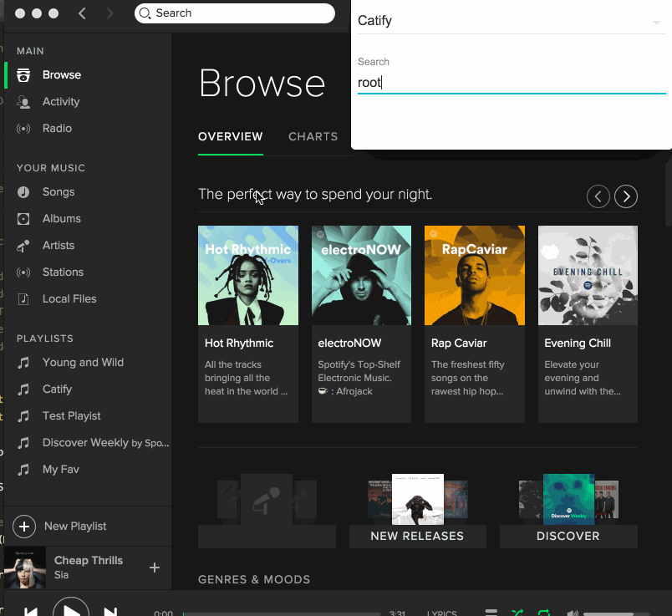The image size is (672, 616).
Task: Switch to the Overview tab
Action: coord(230,137)
